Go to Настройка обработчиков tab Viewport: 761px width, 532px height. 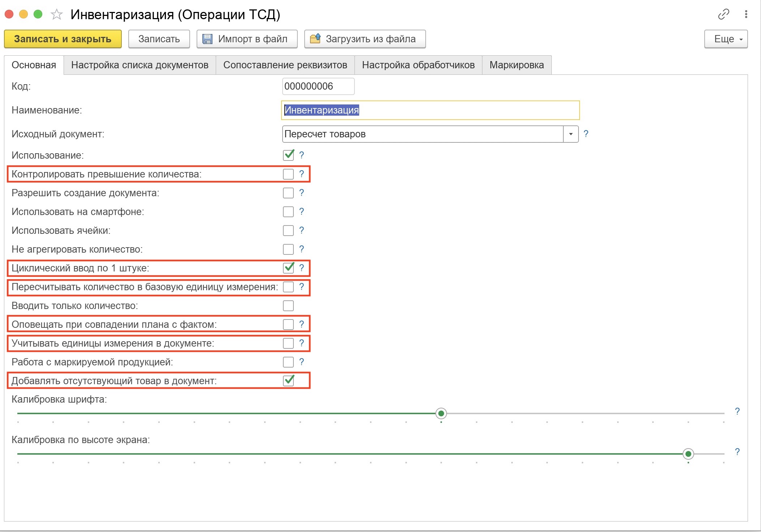(418, 65)
